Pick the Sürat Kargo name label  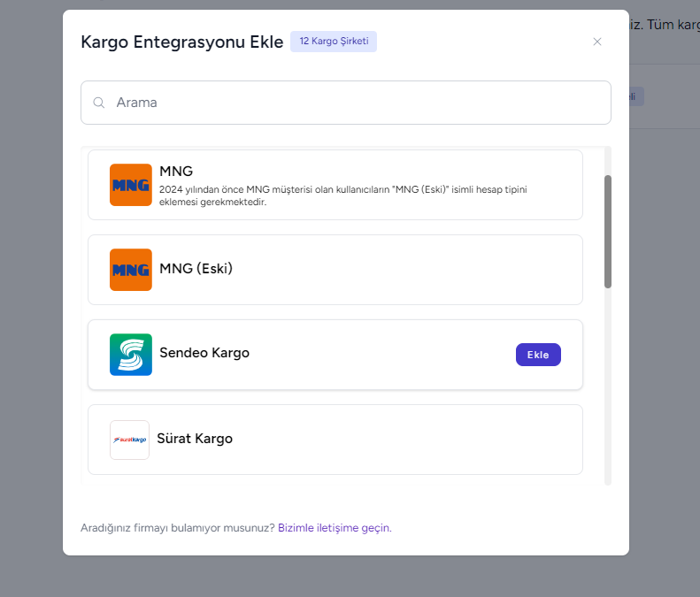195,438
